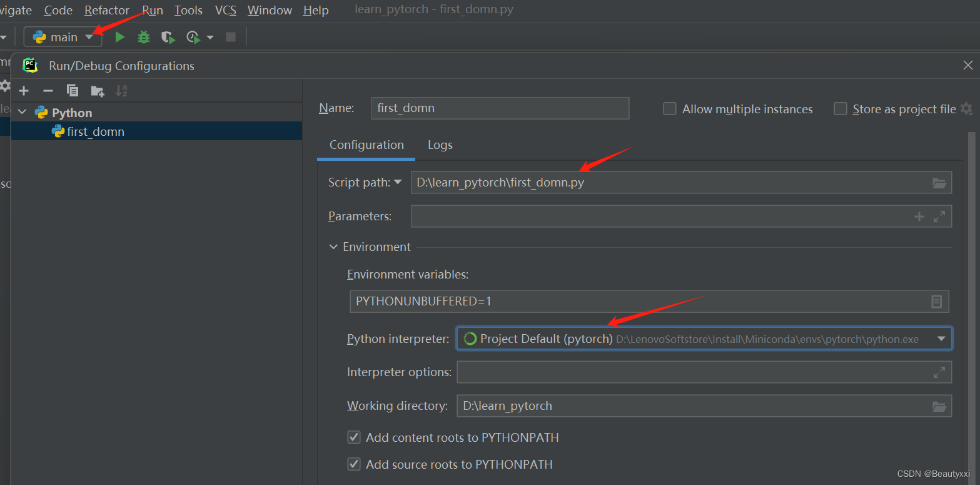Start debugging with the bug icon

pyautogui.click(x=144, y=38)
